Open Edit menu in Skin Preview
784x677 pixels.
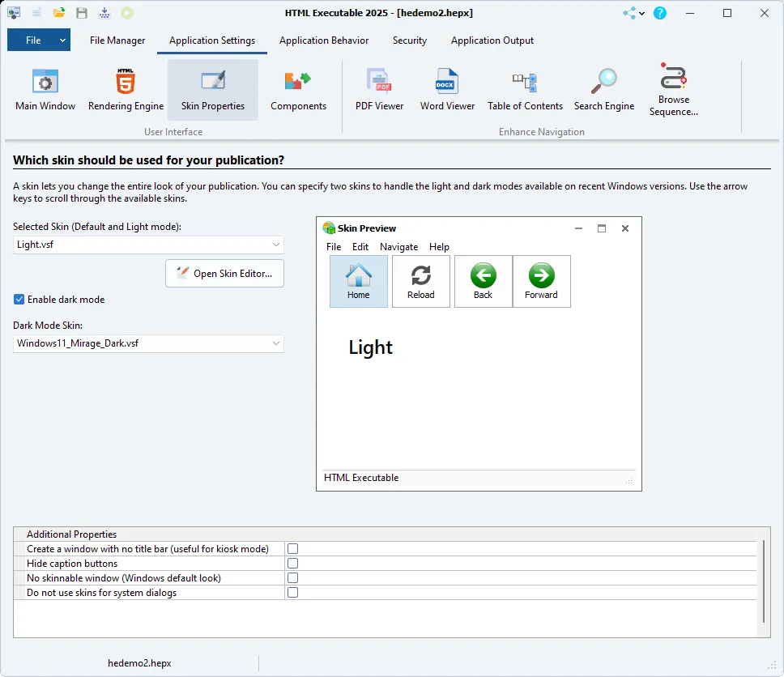(x=360, y=247)
